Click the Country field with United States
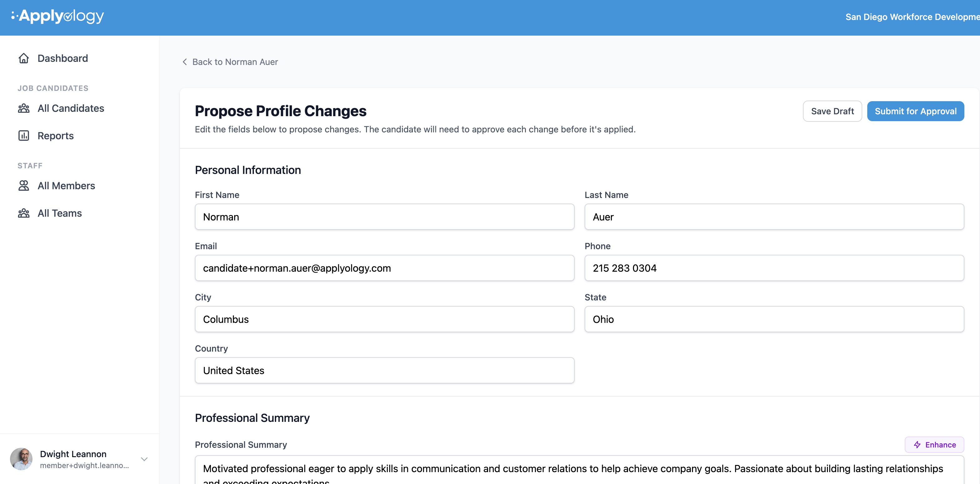 [385, 371]
